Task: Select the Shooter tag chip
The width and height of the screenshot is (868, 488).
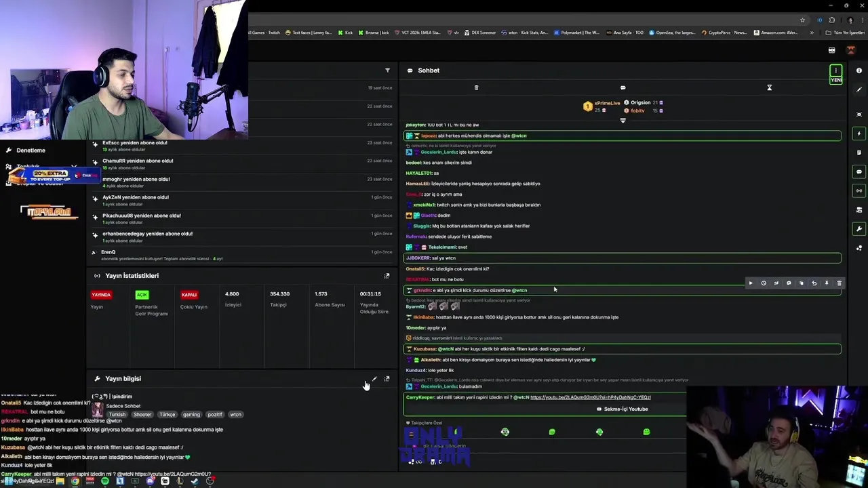Action: (x=142, y=415)
